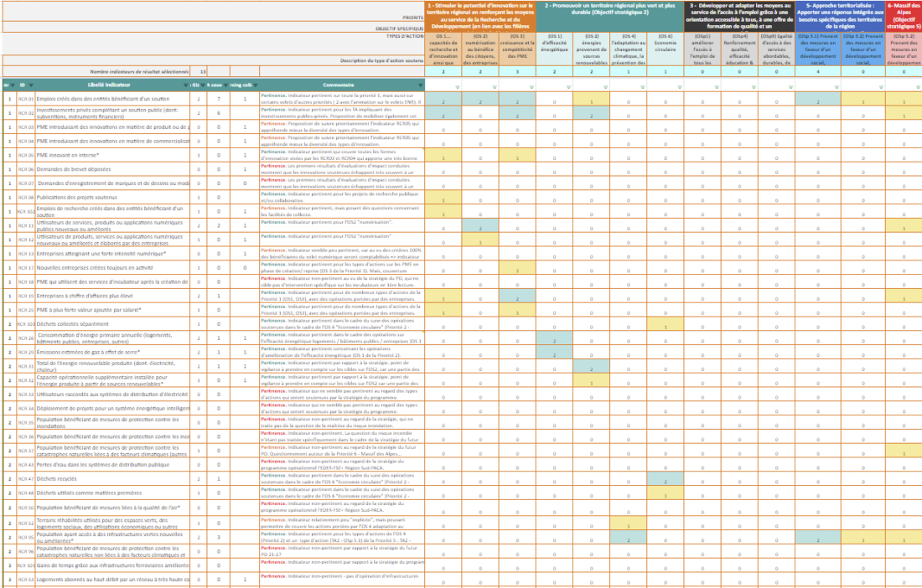Open the Libellé indicateur column filter
Screen dimensions: 922x588
coord(186,85)
